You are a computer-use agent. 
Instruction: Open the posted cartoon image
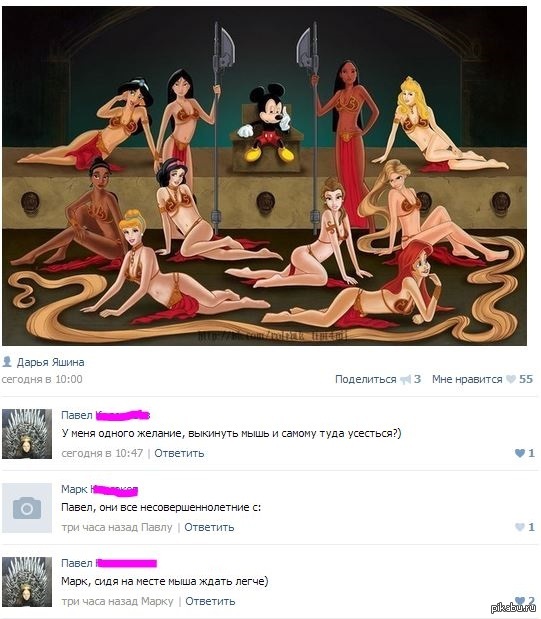tap(264, 176)
